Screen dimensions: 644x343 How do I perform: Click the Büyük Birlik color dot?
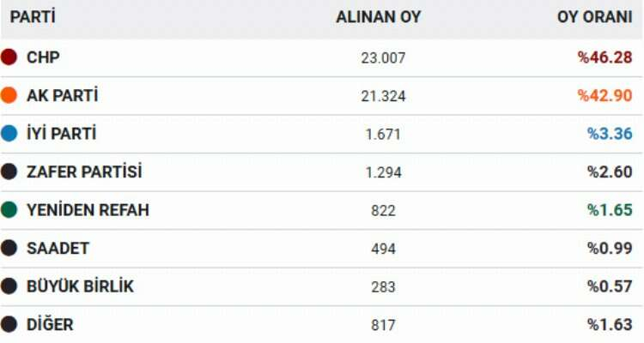pos(9,286)
